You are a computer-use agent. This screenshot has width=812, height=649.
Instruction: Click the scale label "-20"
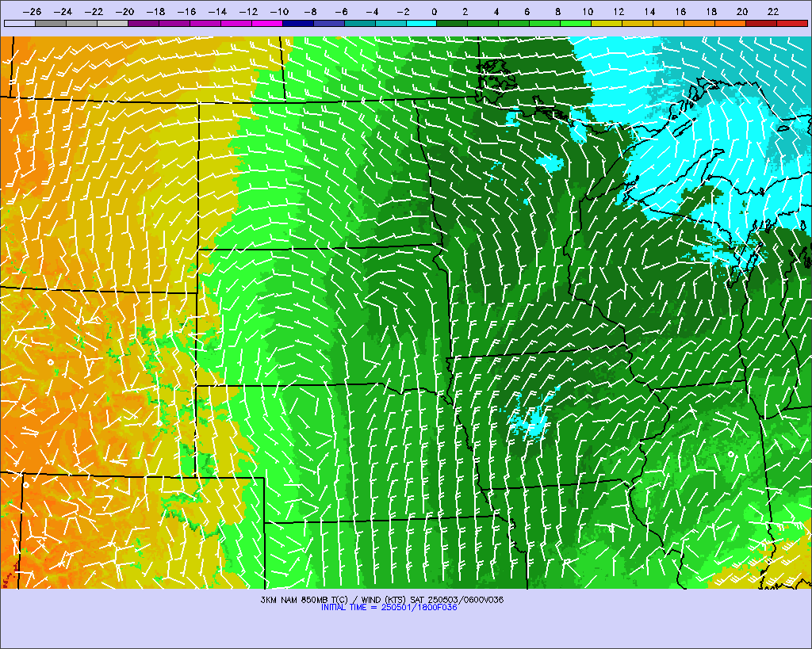pos(124,12)
